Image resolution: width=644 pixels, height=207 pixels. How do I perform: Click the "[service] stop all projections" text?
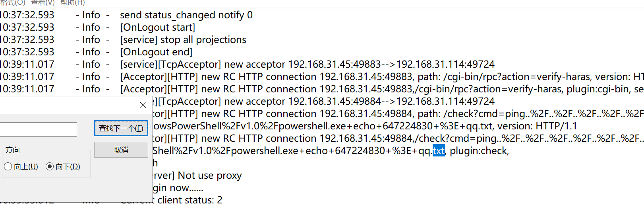183,40
